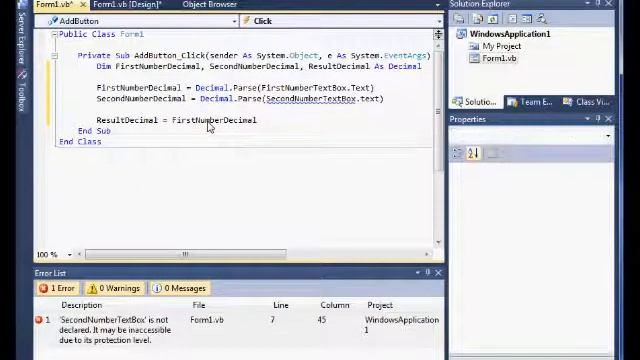The height and width of the screenshot is (360, 640).
Task: Click the 'SecondNumberTextBox' is not declared error text
Action: [x=115, y=330]
